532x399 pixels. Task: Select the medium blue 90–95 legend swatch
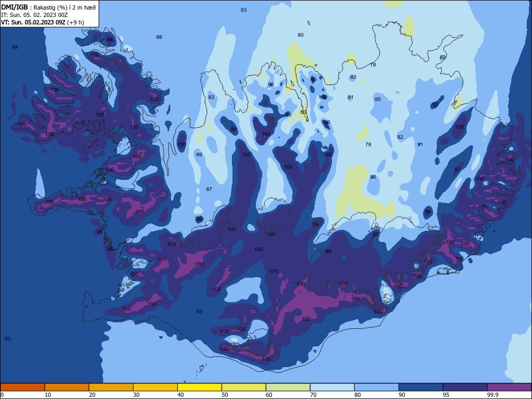[x=421, y=387]
